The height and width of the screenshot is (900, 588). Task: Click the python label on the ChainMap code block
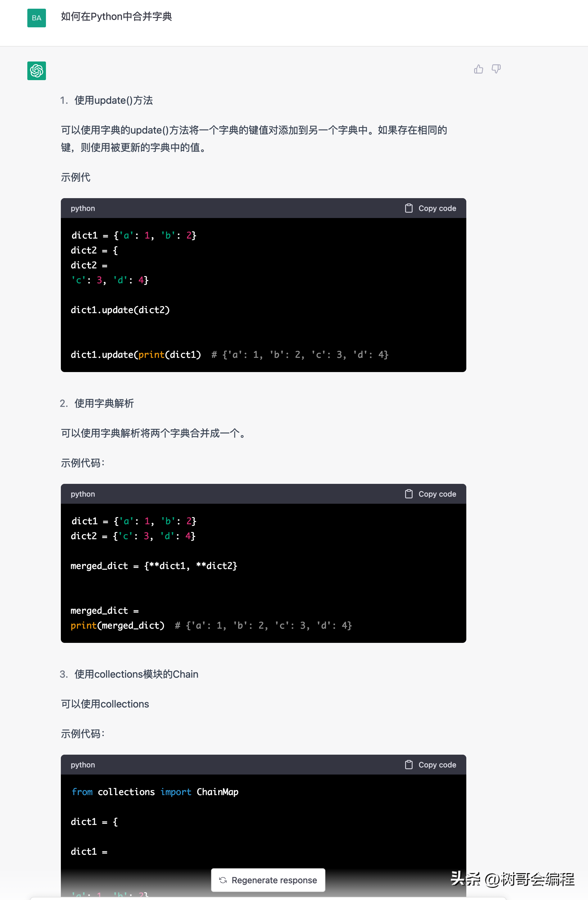click(x=83, y=765)
